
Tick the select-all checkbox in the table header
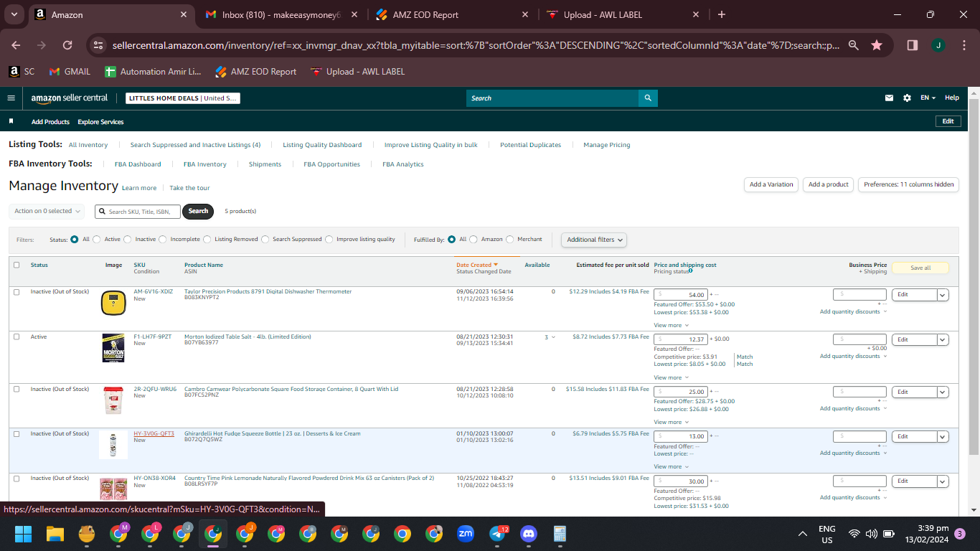tap(17, 265)
